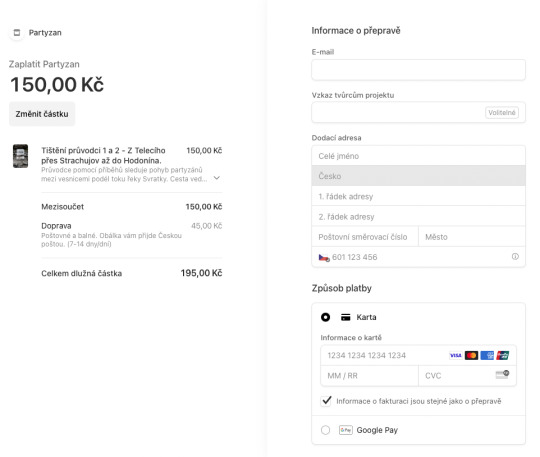Click the UnionPay card logo
Screen dimensions: 540x457
[502, 355]
